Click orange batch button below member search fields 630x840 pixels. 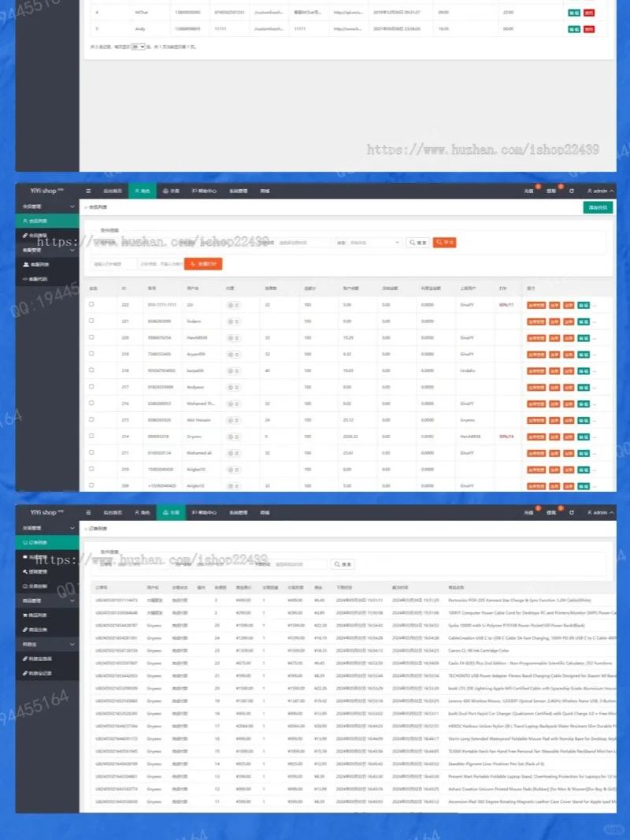[x=203, y=263]
